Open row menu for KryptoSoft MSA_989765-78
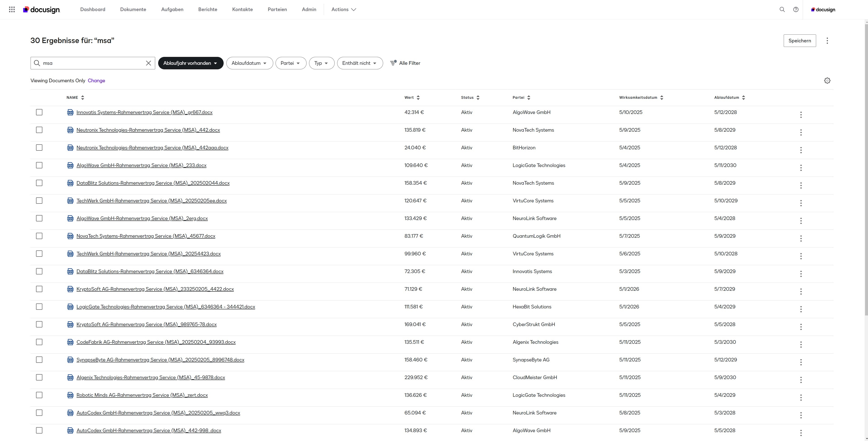868x441 pixels. pos(801,327)
